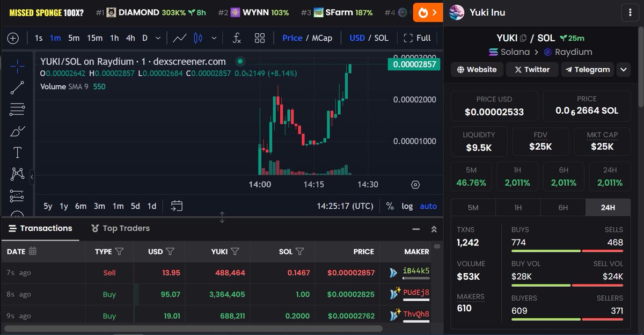The height and width of the screenshot is (335, 644).
Task: Filter transactions by TYPE funnel icon
Action: coord(120,251)
